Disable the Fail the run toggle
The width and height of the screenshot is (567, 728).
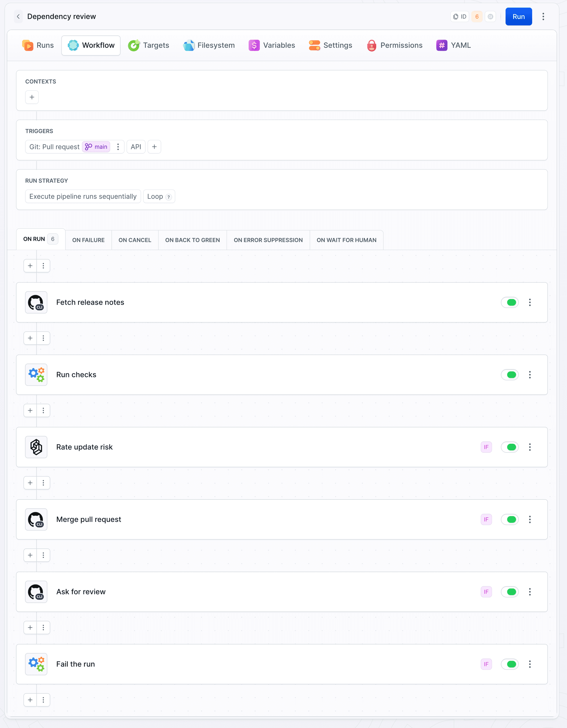click(x=510, y=664)
